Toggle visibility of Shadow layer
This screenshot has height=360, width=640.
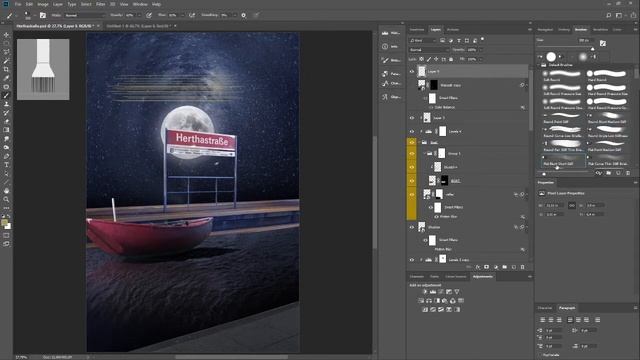pyautogui.click(x=412, y=227)
